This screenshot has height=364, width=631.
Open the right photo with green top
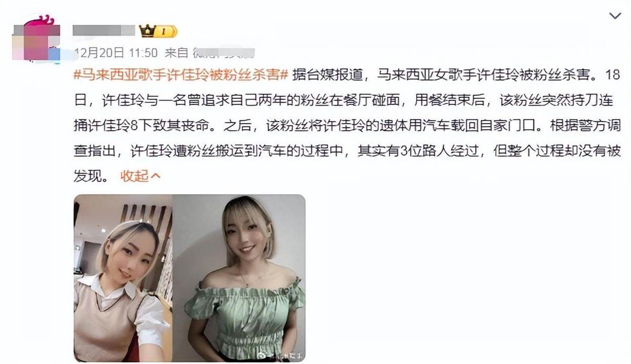pyautogui.click(x=239, y=278)
